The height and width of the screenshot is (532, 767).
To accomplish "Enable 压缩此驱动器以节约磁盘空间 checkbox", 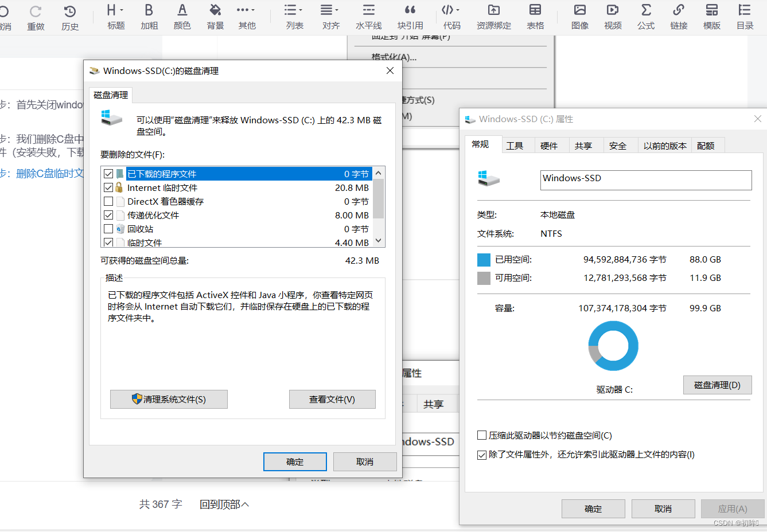I will [482, 435].
